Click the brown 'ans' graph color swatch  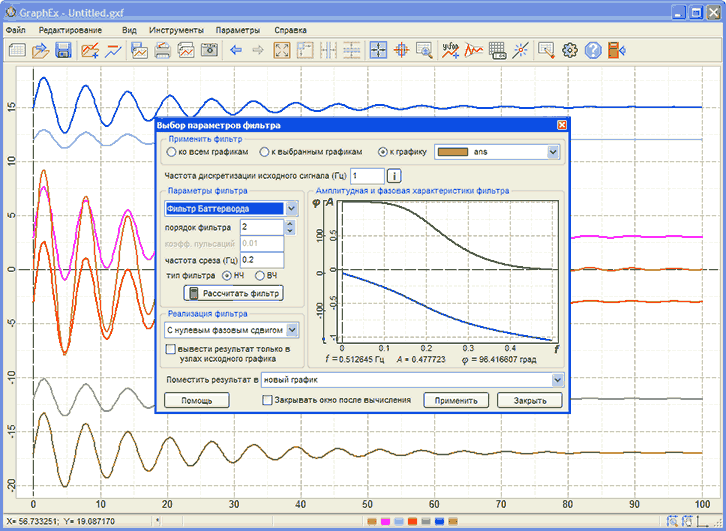(454, 152)
